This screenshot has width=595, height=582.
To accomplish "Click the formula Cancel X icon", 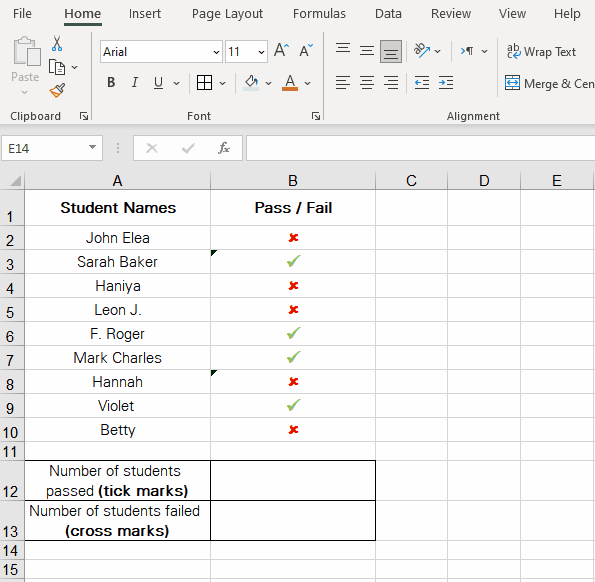I will pos(152,148).
